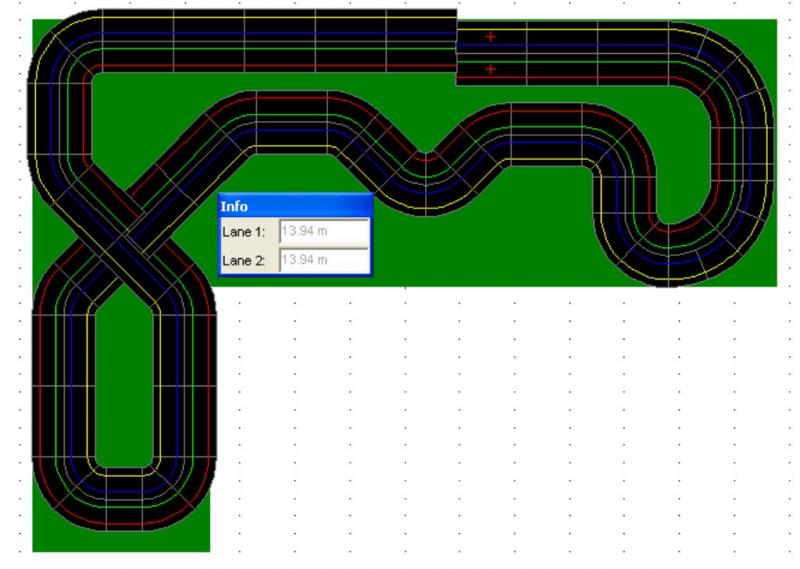Click the crossover where the tracks intersect
This screenshot has width=800, height=569.
(x=122, y=240)
